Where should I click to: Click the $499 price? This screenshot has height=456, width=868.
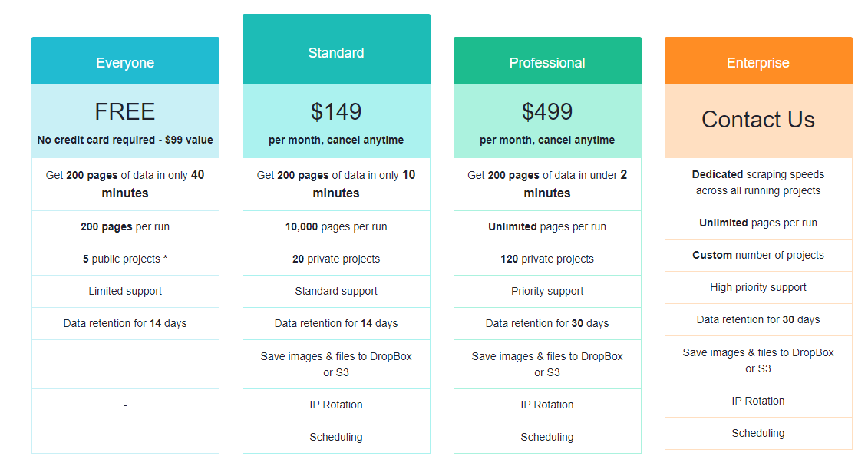547,112
